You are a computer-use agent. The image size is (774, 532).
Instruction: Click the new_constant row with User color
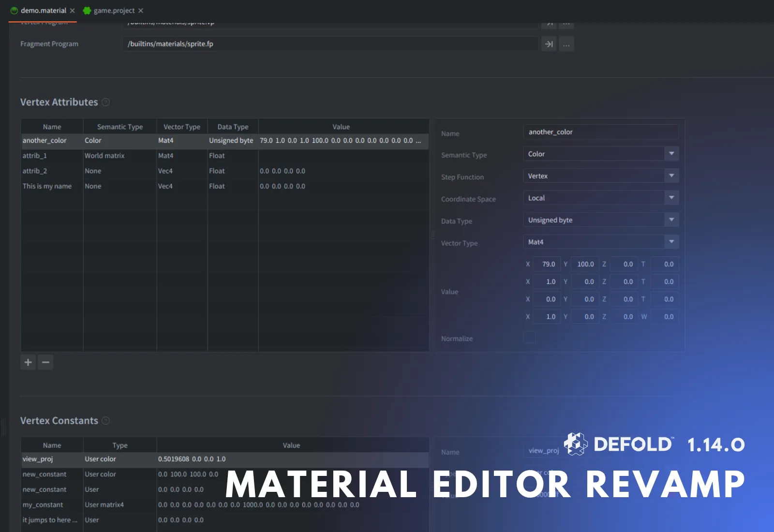(225, 474)
